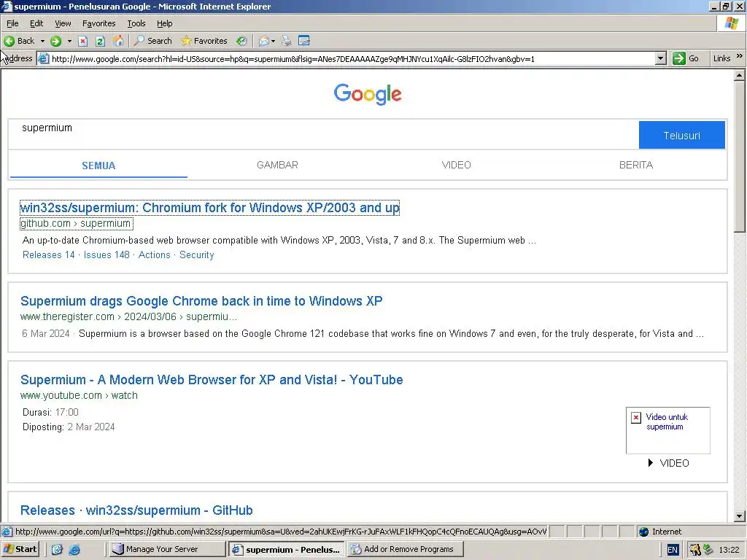Click the scrollbar up arrow
Viewport: 747px width, 560px height.
point(740,75)
